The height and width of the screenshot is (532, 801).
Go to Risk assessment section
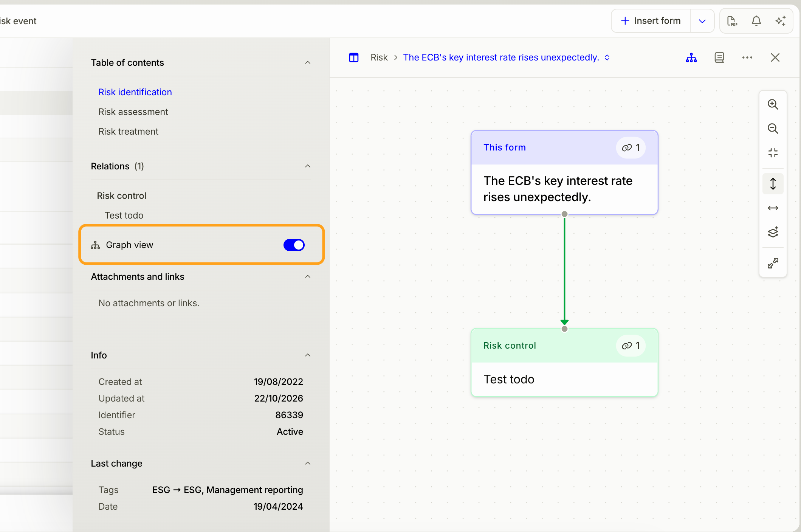(133, 112)
